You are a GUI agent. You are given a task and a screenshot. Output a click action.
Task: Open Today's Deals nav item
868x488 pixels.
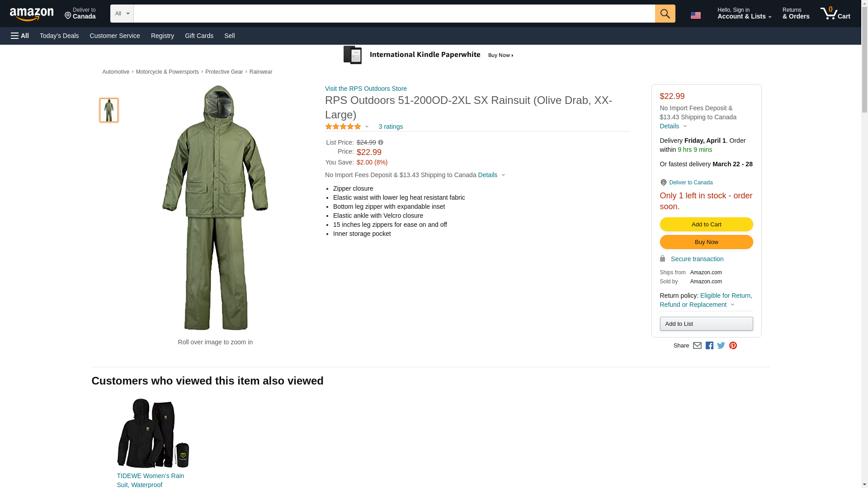click(x=59, y=36)
